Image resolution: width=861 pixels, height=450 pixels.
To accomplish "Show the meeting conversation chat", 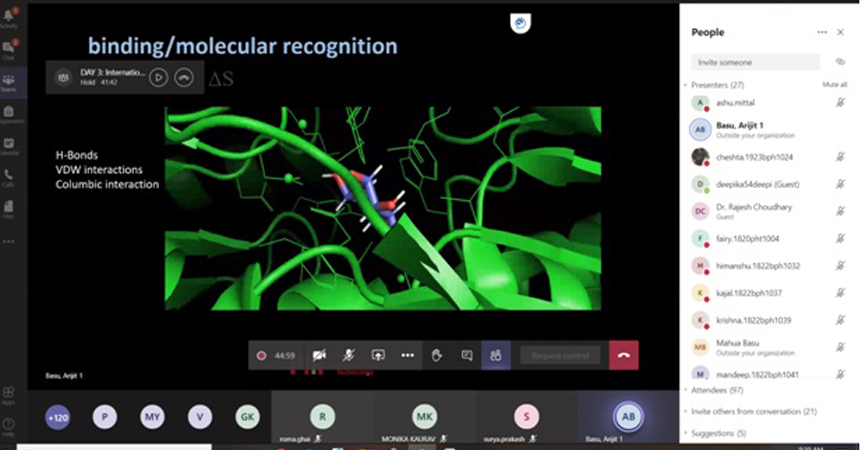I will tap(466, 355).
